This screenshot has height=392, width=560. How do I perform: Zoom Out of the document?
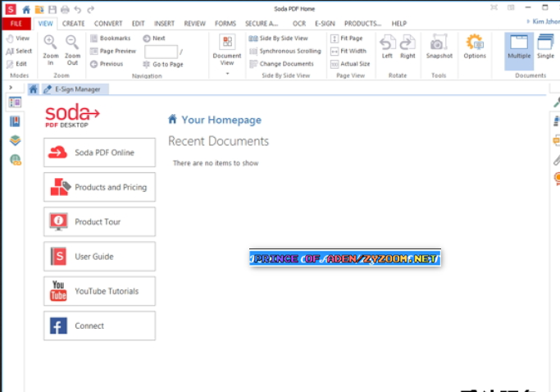tap(72, 50)
